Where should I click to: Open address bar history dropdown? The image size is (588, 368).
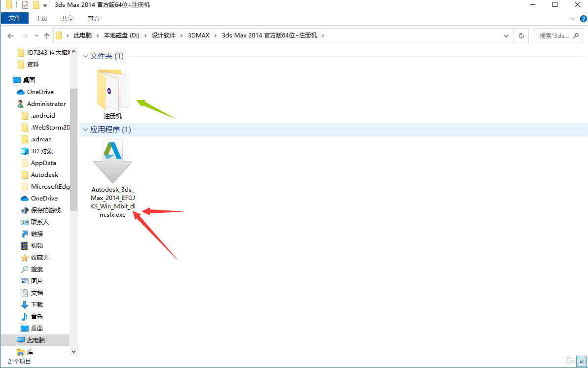pyautogui.click(x=506, y=36)
